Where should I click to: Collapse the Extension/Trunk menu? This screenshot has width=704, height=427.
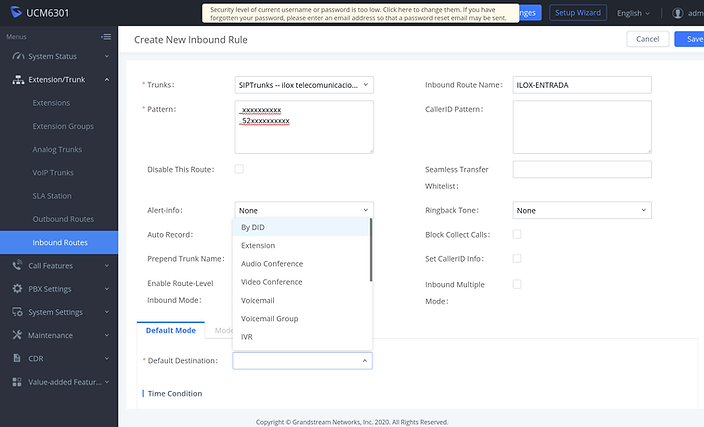click(x=59, y=79)
